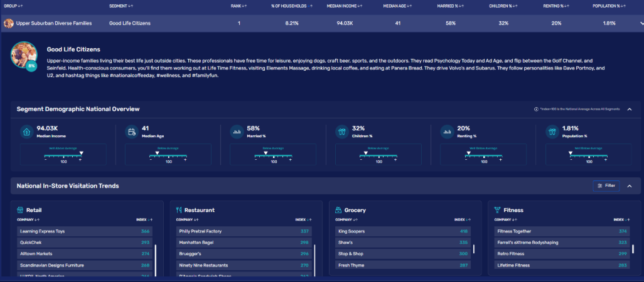Sort table by RANK column
The height and width of the screenshot is (282, 644).
[239, 6]
